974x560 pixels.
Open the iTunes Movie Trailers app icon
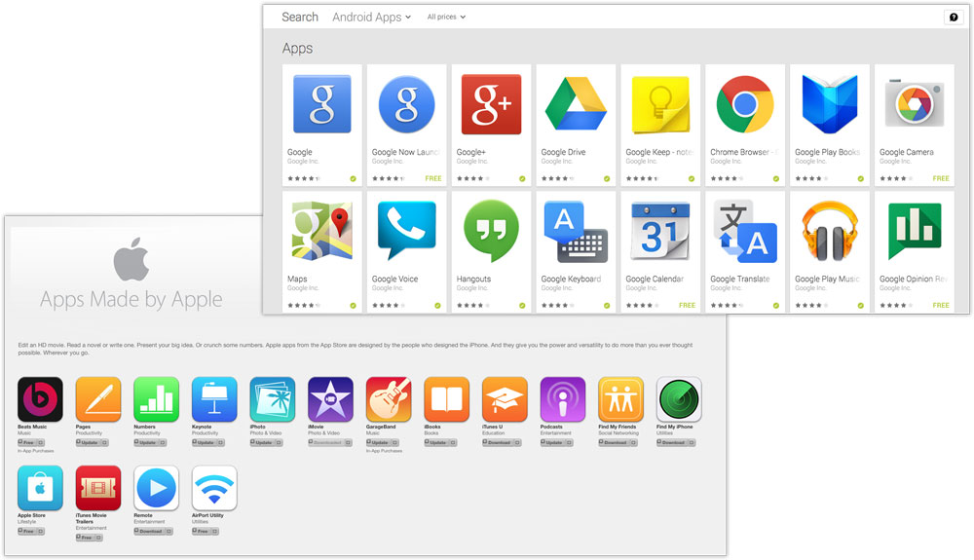point(98,488)
